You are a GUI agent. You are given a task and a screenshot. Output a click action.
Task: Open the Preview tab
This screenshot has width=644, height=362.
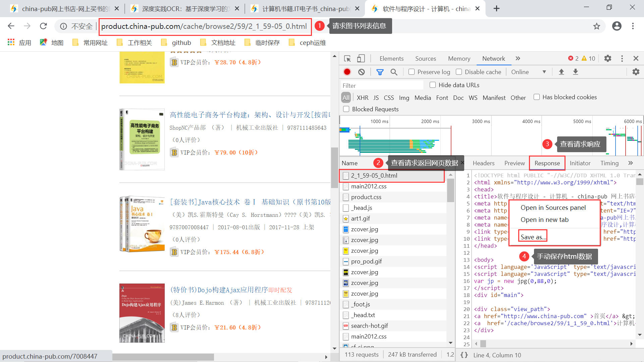(515, 163)
